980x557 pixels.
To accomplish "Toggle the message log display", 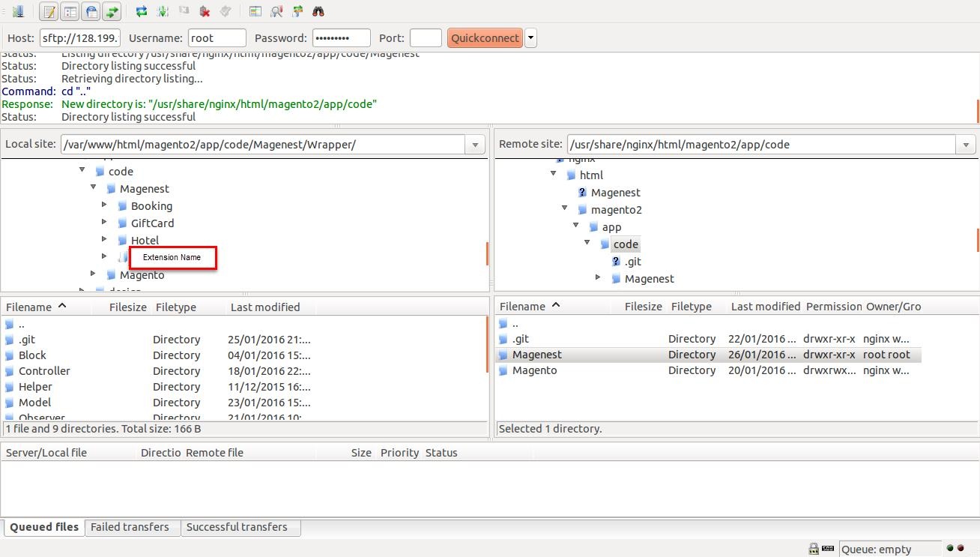I will coord(49,11).
